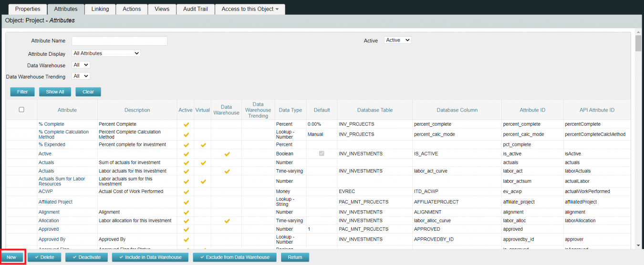The width and height of the screenshot is (644, 265).
Task: Open the Linking tab
Action: (100, 9)
